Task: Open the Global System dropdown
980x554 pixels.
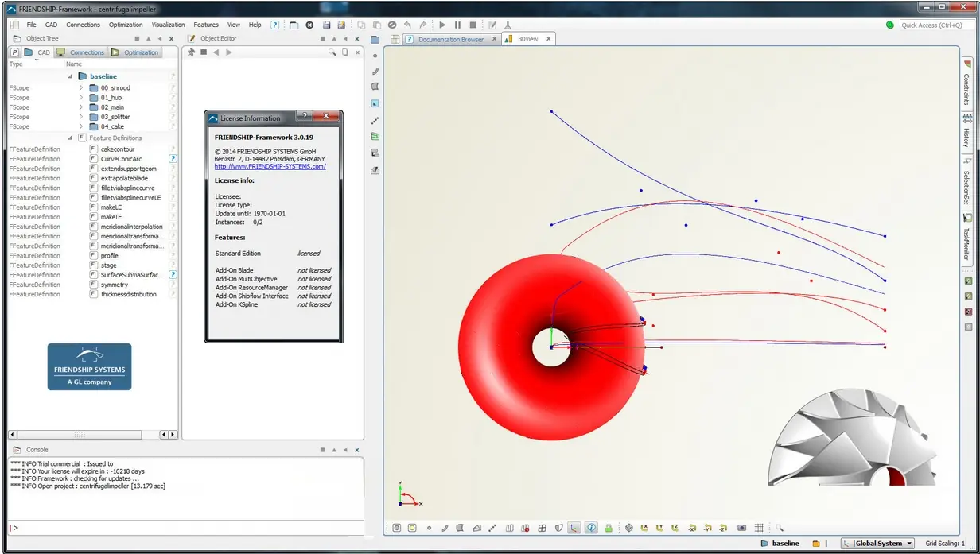Action: (879, 544)
